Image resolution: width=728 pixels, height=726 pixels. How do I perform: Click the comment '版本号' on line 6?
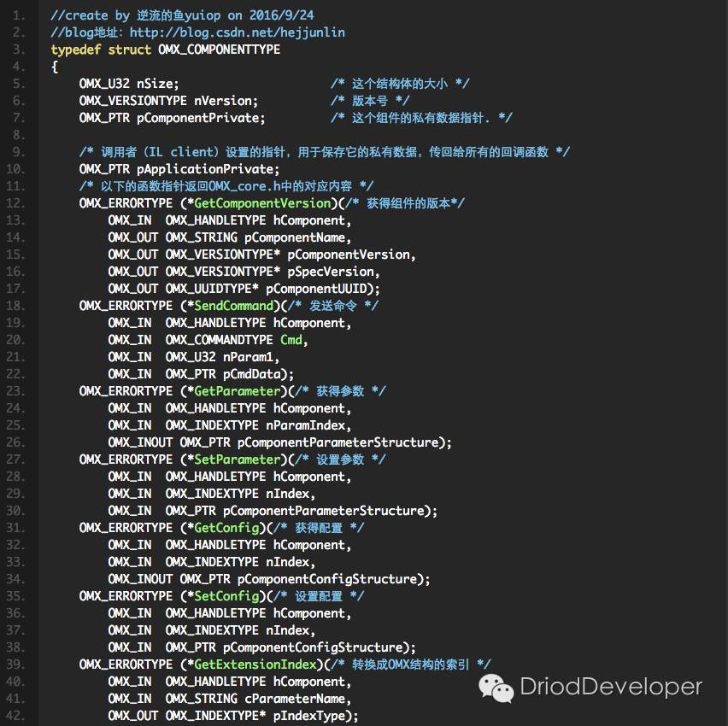point(370,101)
